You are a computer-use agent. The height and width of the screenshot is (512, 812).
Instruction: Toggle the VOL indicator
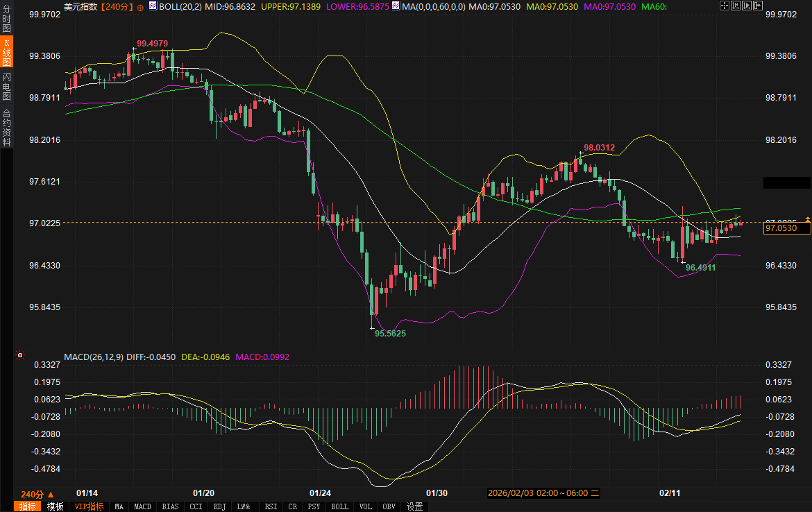[365, 506]
